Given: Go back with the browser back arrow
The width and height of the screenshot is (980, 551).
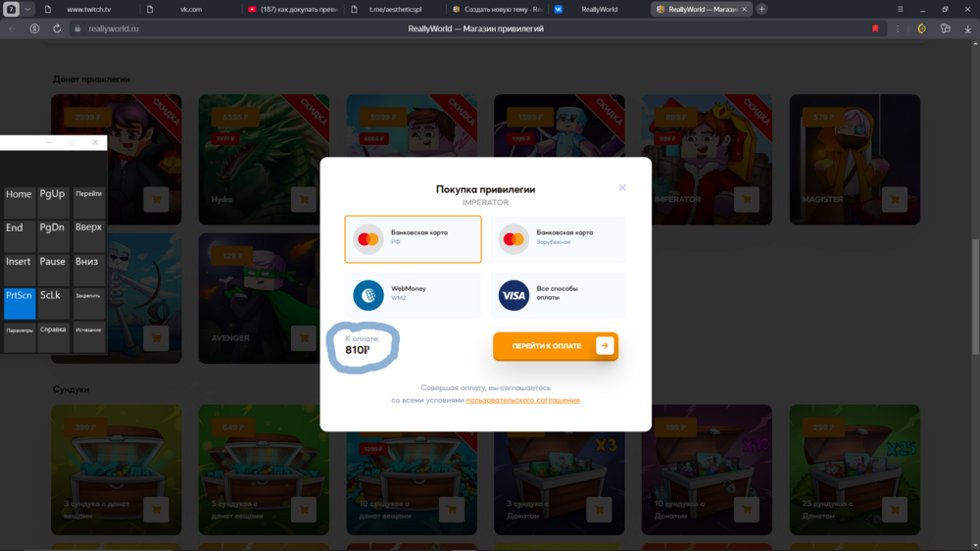Looking at the screenshot, I should 12,28.
